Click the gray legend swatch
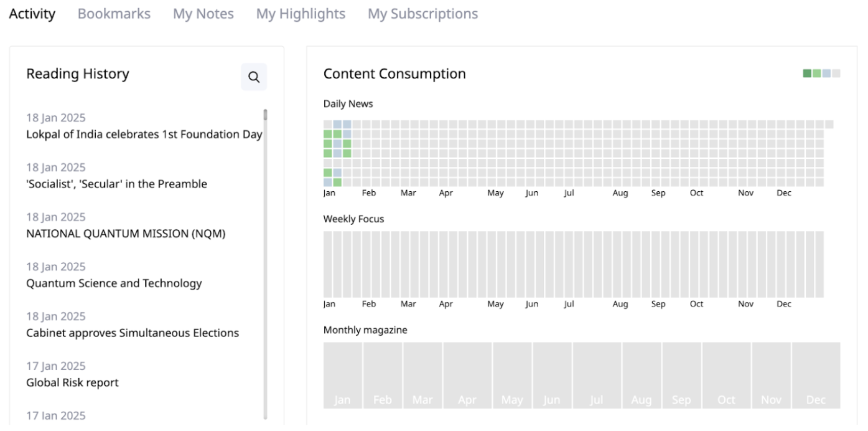This screenshot has width=868, height=431. click(x=836, y=73)
